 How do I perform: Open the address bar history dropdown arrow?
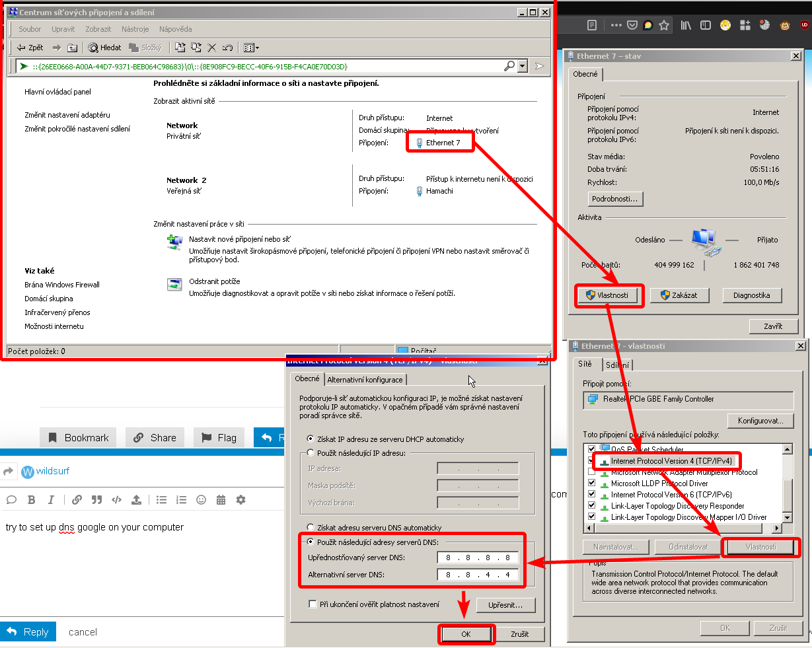523,66
